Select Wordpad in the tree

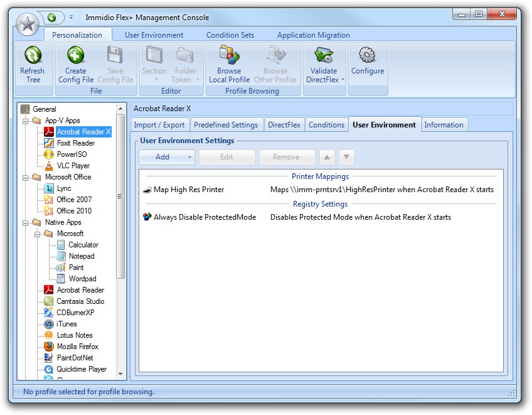tap(82, 279)
